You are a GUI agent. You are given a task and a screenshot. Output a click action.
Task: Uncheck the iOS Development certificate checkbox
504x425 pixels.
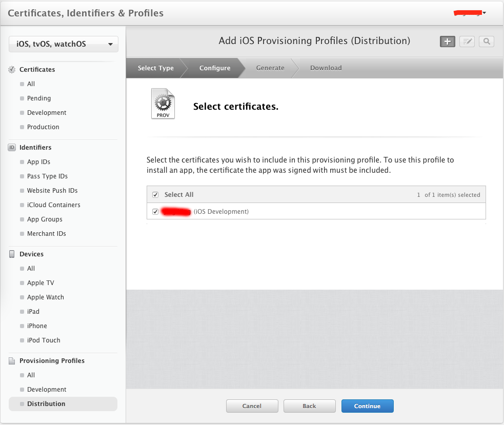coord(155,211)
